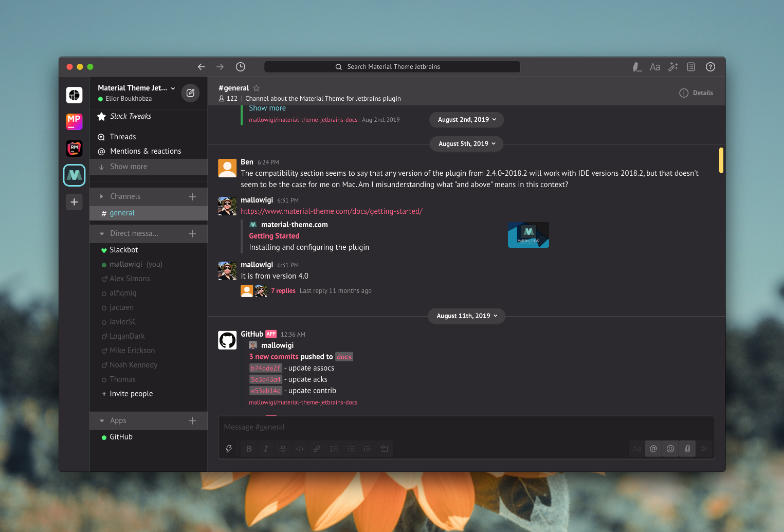Expand sidebar Show more item

coord(149,167)
